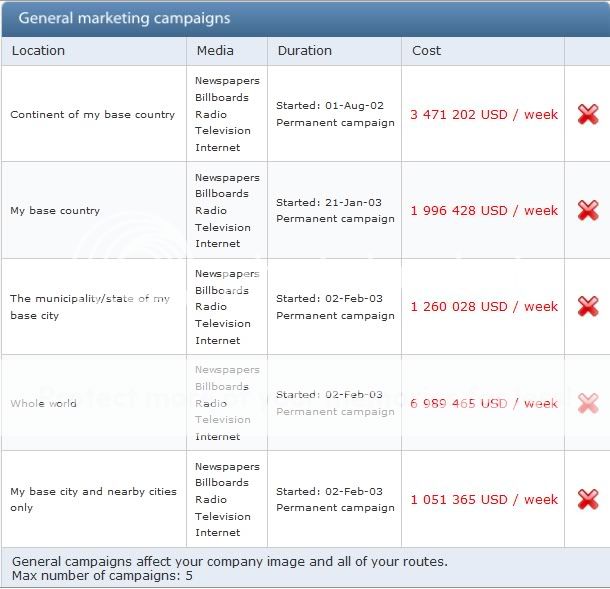Click the 1 051 365 USD / week cost

[484, 499]
